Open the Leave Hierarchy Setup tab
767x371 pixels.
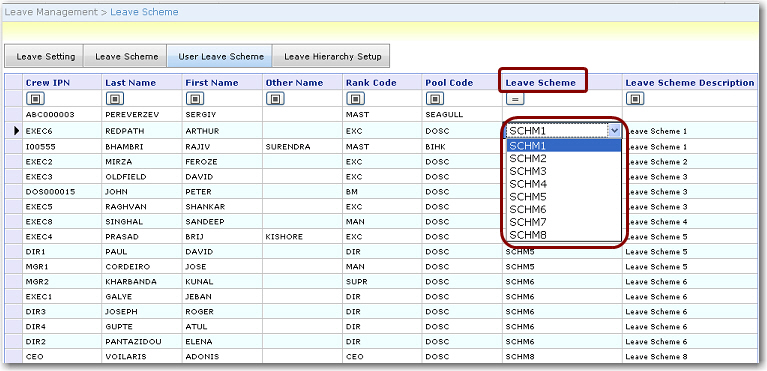[332, 56]
